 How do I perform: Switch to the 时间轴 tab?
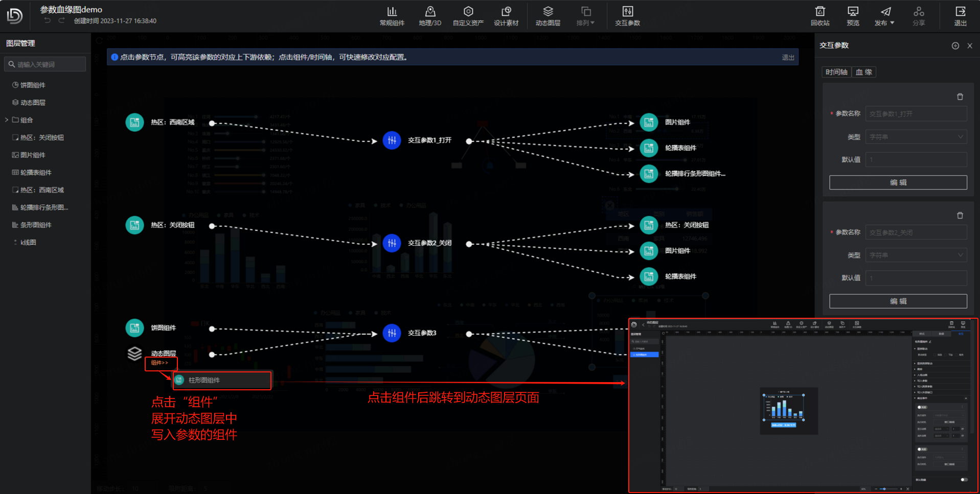pos(836,72)
